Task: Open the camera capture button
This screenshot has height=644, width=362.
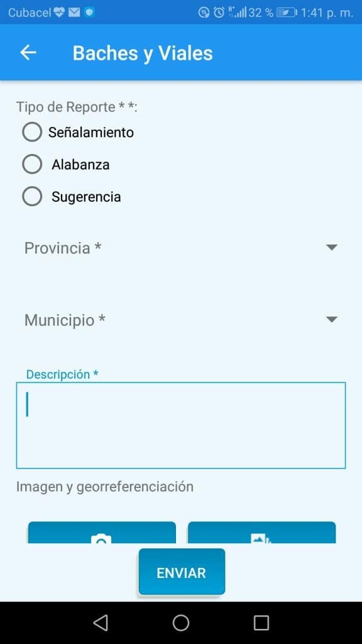Action: [102, 533]
